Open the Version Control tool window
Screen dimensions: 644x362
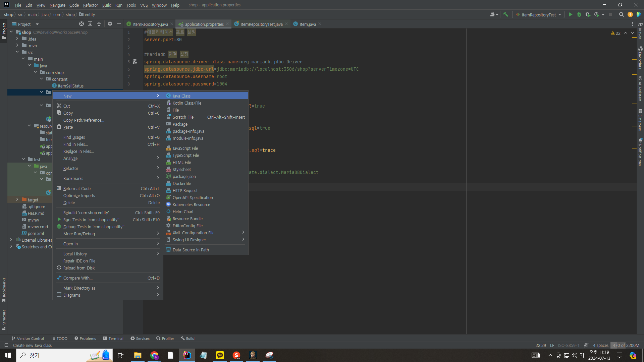point(28,339)
